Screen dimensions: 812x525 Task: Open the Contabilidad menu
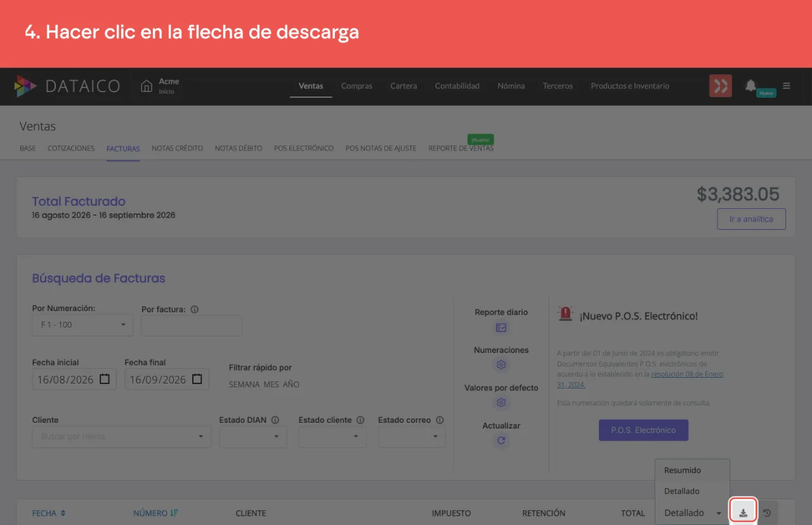[x=457, y=86]
